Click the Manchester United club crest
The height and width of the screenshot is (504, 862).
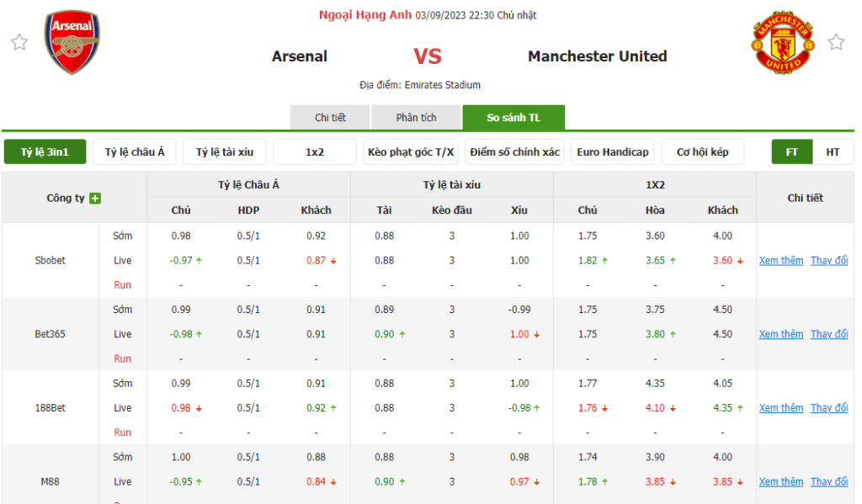point(781,44)
